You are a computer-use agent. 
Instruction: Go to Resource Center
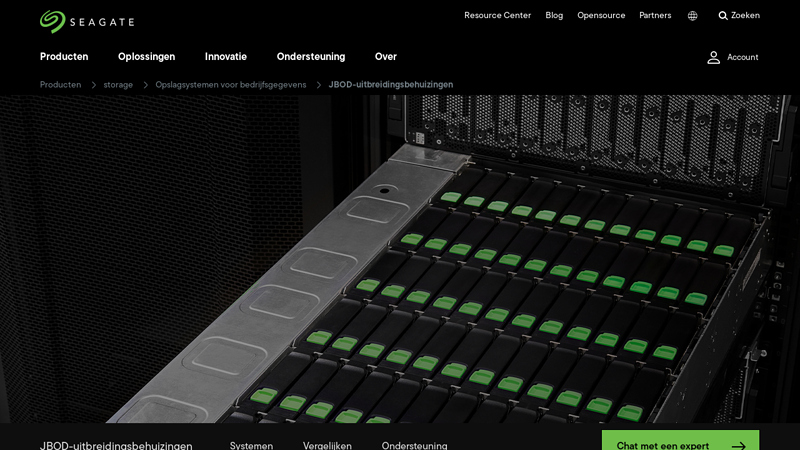(497, 16)
